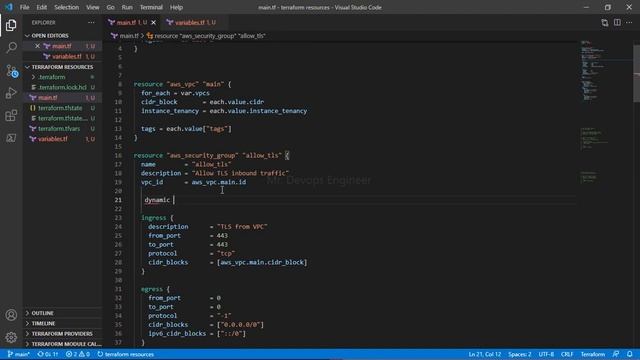Viewport: 640px width, 360px height.
Task: Open the Go menu
Action: (110, 7)
